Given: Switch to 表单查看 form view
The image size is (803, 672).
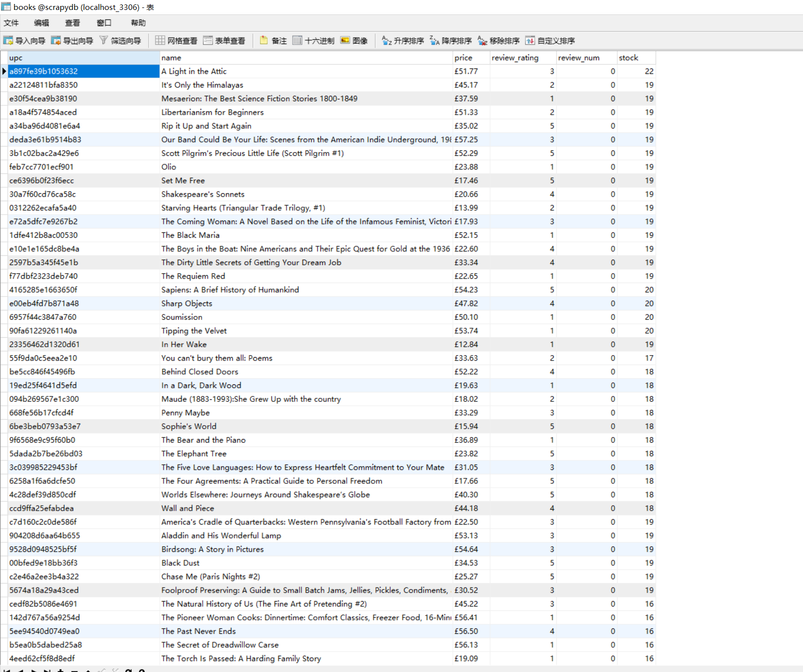Looking at the screenshot, I should point(224,41).
